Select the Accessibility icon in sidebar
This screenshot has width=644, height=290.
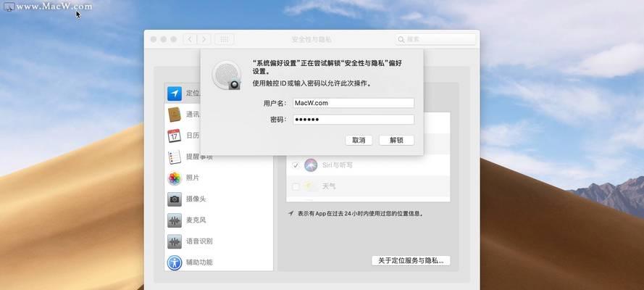point(175,262)
